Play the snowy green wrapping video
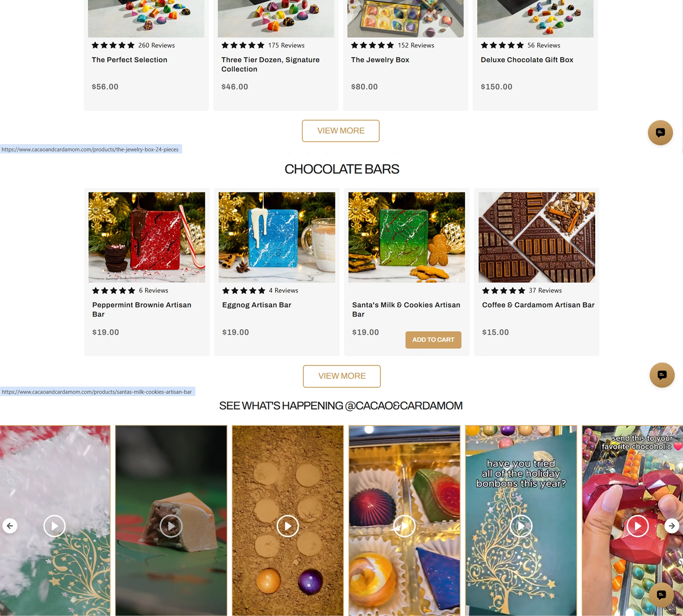This screenshot has width=683, height=616. click(54, 526)
